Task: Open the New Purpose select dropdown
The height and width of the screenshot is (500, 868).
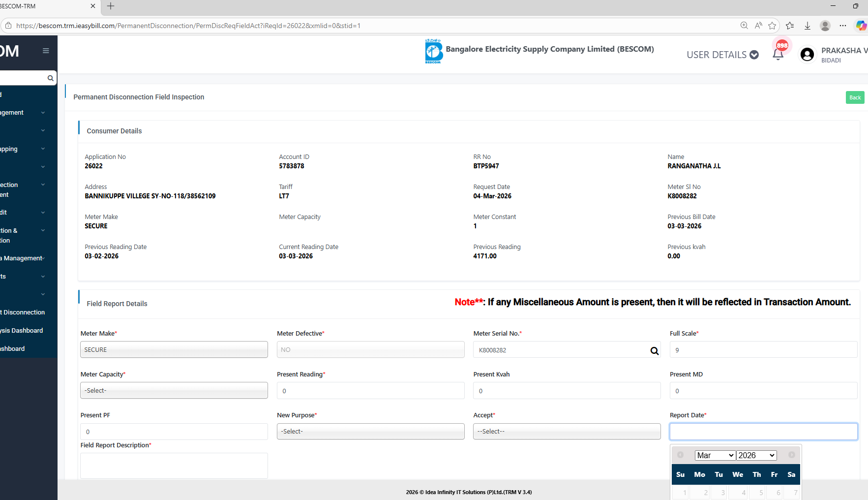Action: pyautogui.click(x=371, y=431)
